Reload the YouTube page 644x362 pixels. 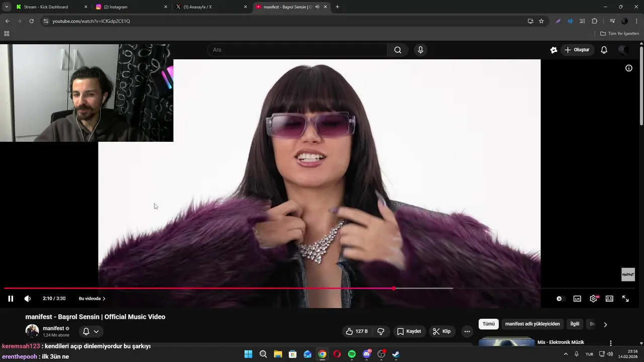pos(31,21)
